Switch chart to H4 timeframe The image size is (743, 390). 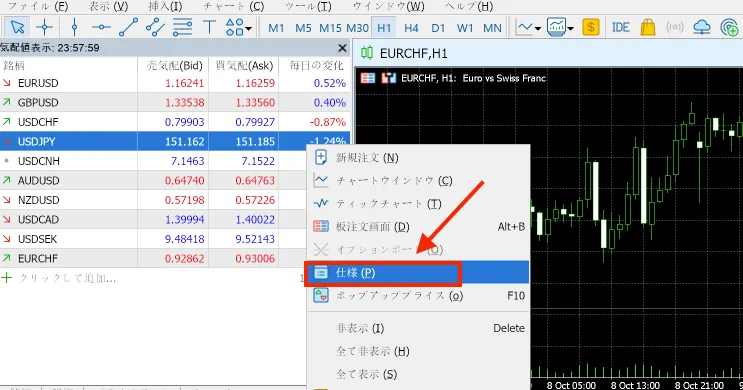(411, 28)
